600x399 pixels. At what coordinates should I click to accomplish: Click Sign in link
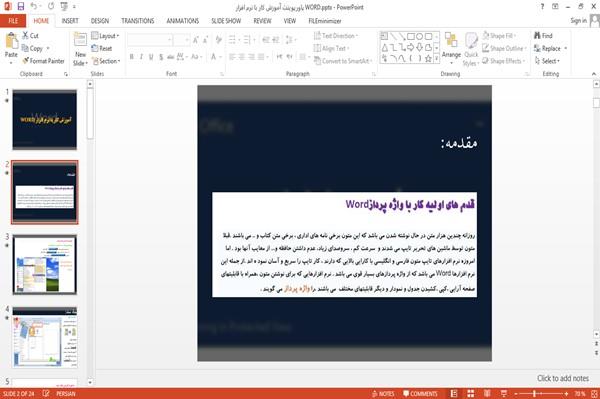point(578,21)
